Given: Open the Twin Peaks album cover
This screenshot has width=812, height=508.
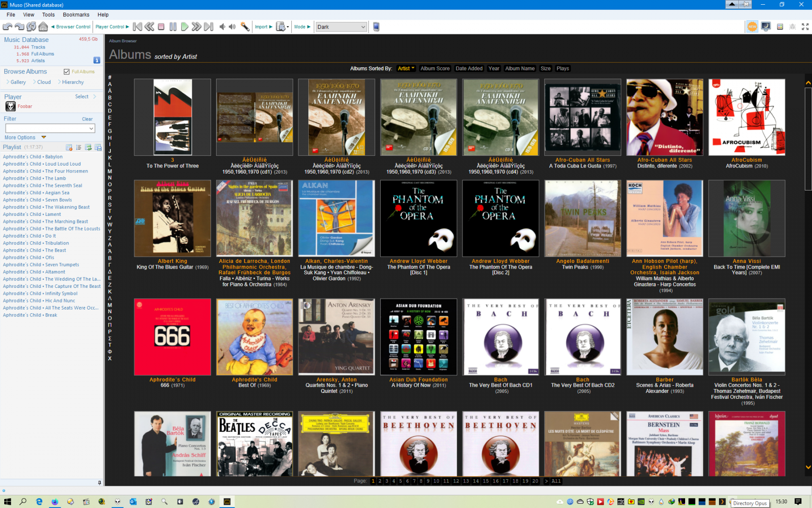Looking at the screenshot, I should coord(583,218).
